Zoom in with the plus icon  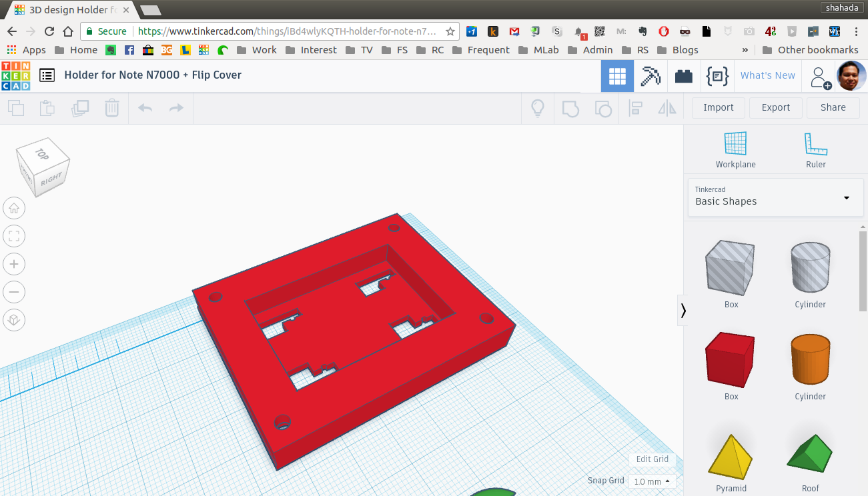point(14,264)
